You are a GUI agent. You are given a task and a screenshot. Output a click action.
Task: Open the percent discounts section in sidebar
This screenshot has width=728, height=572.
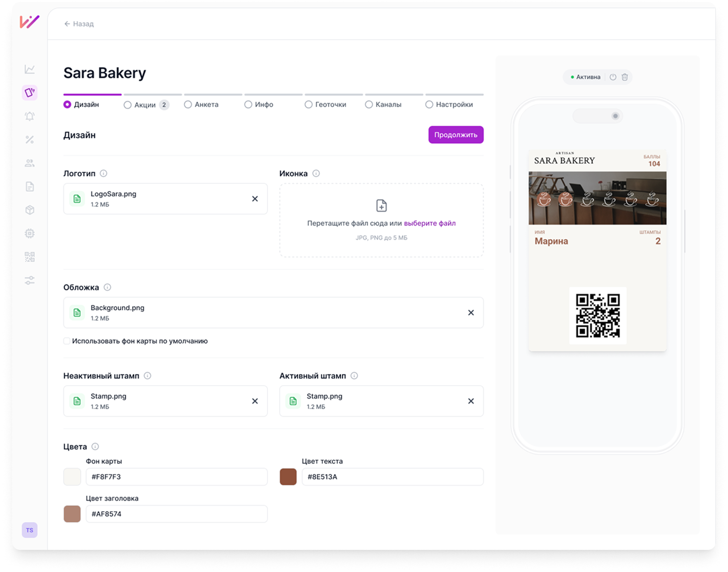click(30, 140)
